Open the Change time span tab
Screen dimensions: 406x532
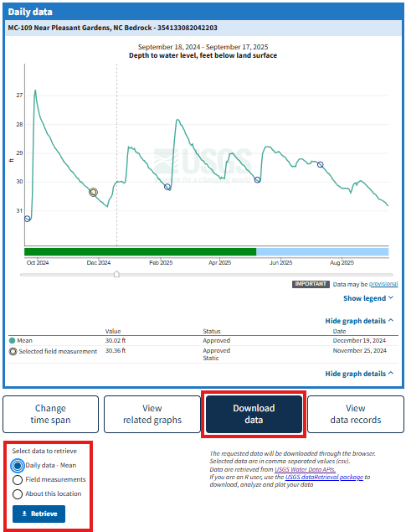50,414
